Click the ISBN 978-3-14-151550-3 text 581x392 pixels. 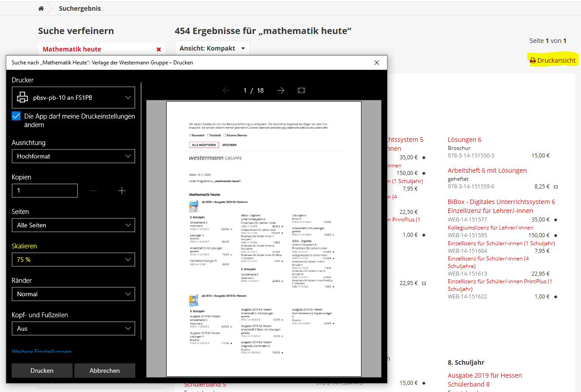tap(471, 155)
